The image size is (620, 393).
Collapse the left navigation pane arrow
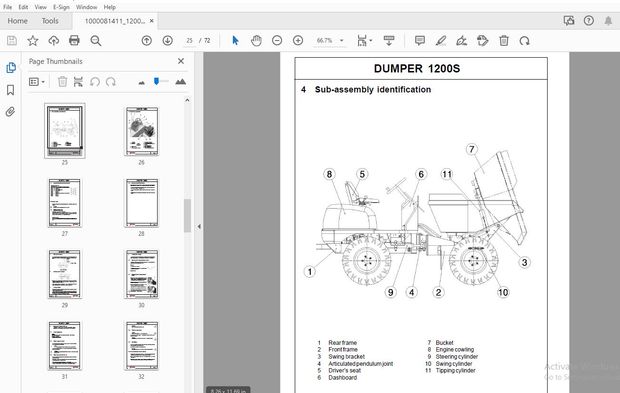coord(199,227)
